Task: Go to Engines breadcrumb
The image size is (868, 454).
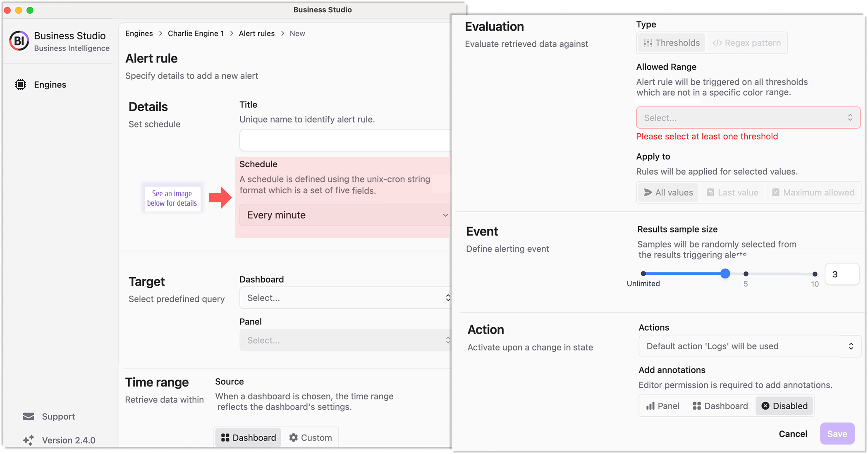Action: [x=139, y=34]
